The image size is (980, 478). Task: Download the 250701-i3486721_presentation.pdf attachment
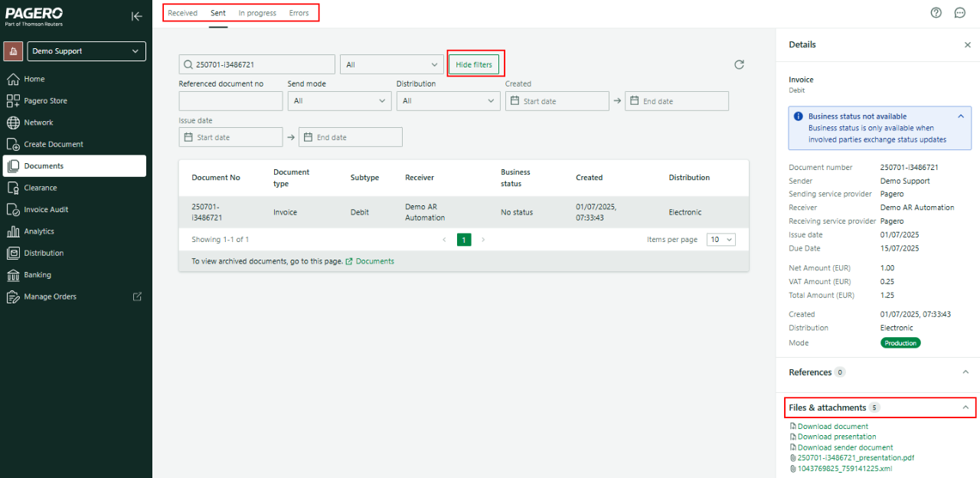pyautogui.click(x=854, y=457)
